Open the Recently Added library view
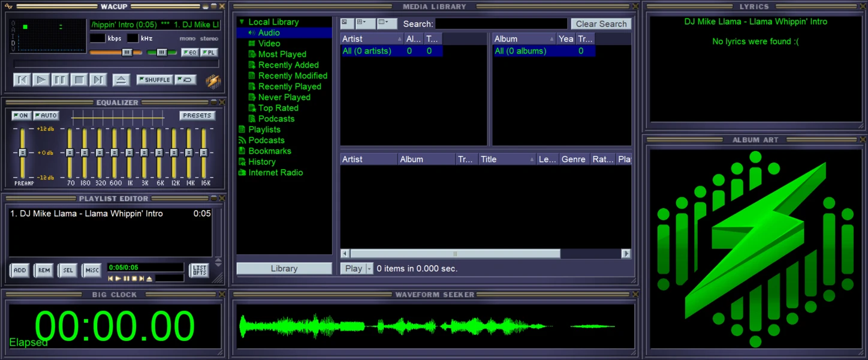The width and height of the screenshot is (868, 360). click(288, 65)
